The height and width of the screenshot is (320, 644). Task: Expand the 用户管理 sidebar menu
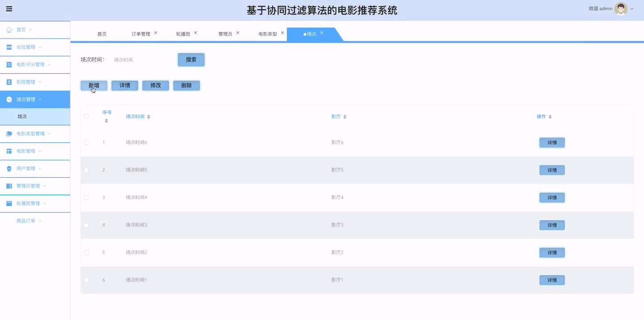coord(40,168)
